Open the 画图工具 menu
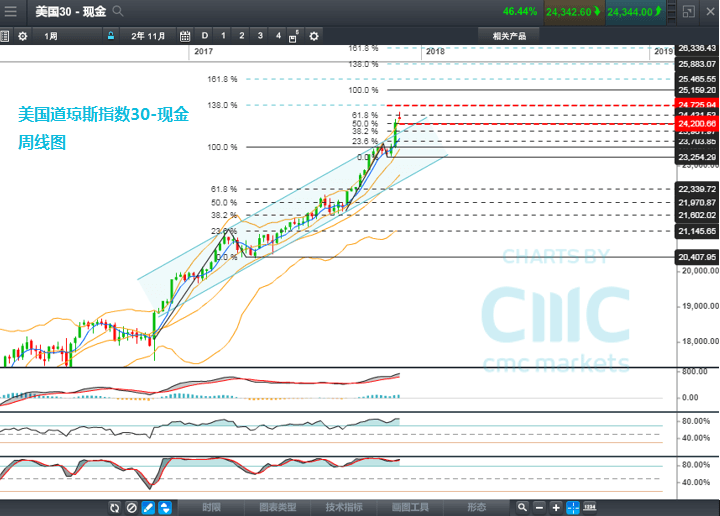The height and width of the screenshot is (516, 720). (x=410, y=507)
